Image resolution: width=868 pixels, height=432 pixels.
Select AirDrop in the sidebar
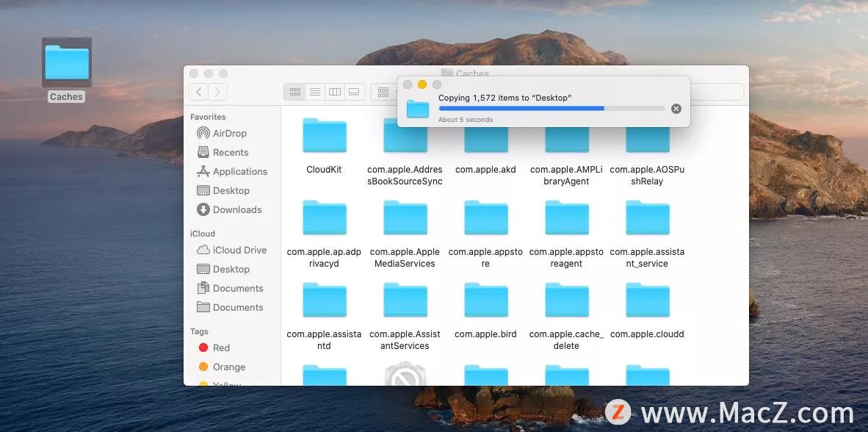222,134
